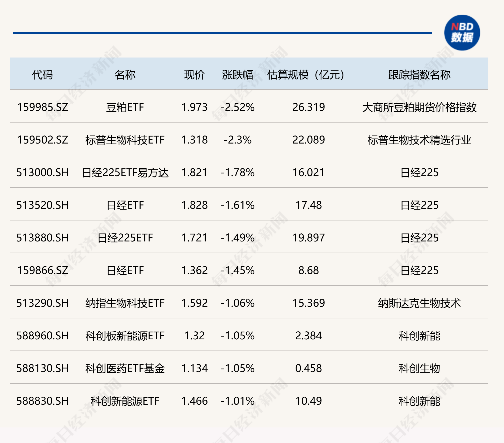Click code 513520.SH
The width and height of the screenshot is (504, 443).
pos(42,205)
